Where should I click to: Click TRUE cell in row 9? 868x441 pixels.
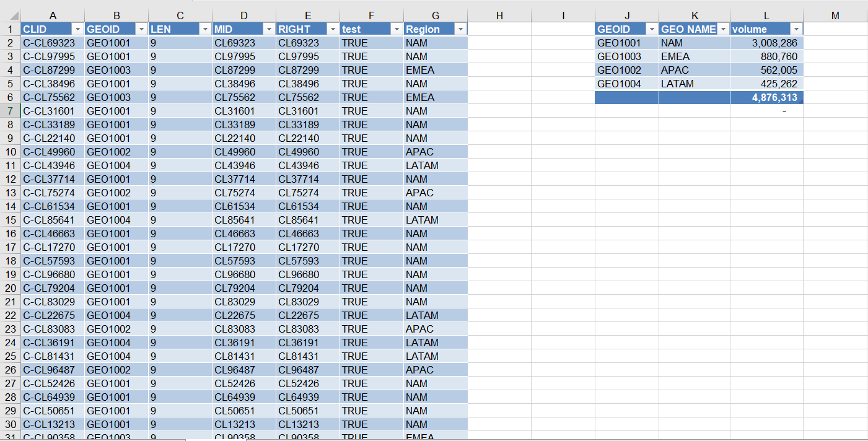tap(372, 138)
